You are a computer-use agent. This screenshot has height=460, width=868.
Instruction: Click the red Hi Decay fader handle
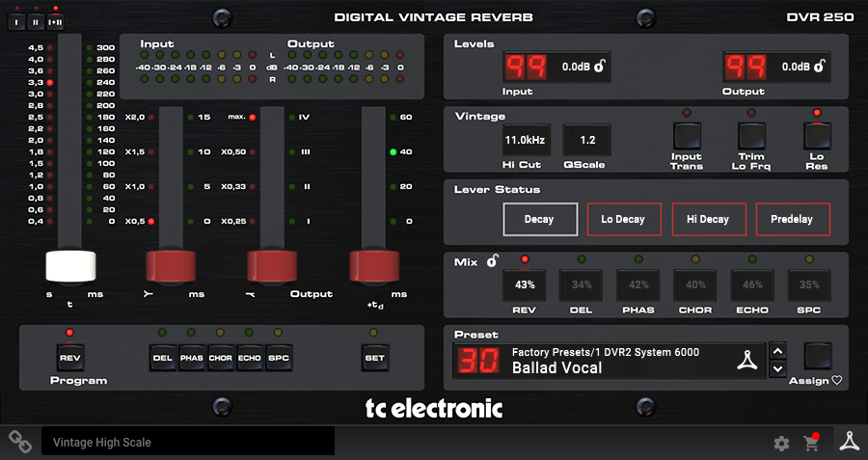272,266
